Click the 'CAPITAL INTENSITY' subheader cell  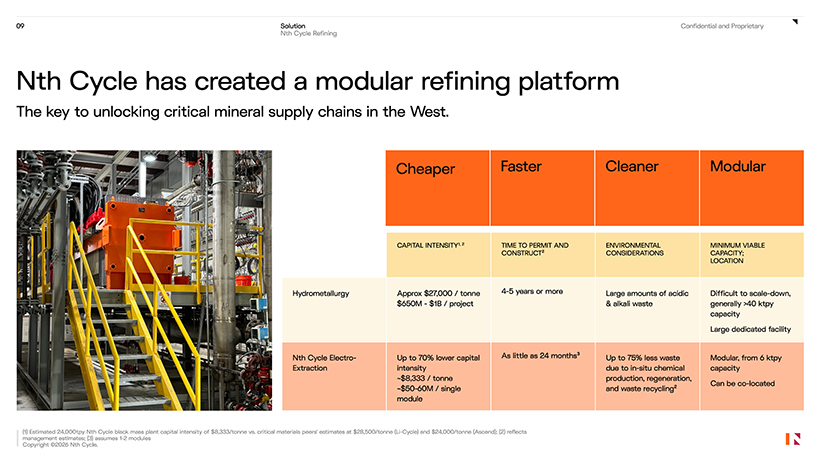tap(438, 255)
